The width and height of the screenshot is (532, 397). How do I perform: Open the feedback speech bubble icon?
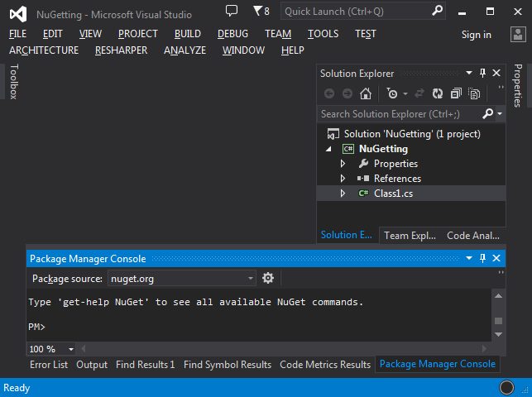pyautogui.click(x=232, y=11)
